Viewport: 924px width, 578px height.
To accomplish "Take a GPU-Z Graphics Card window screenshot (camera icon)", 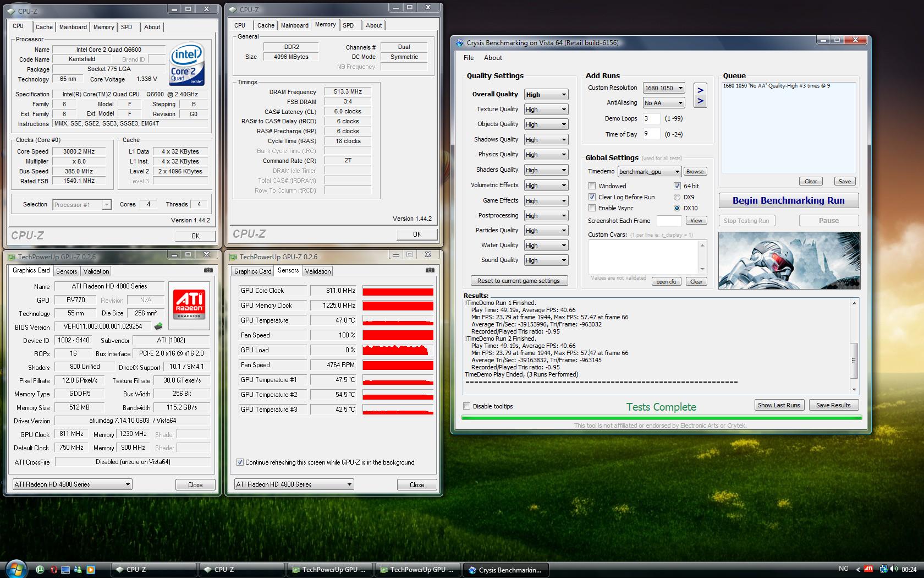I will pos(208,270).
